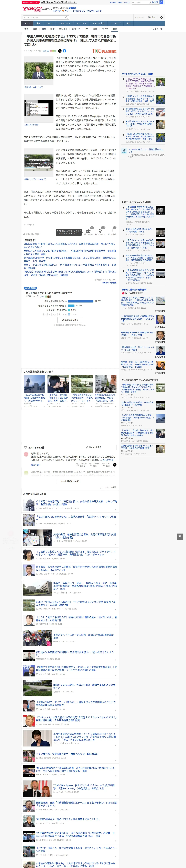
Task: Click the 67.8% poll result bar
Action: tap(81, 301)
